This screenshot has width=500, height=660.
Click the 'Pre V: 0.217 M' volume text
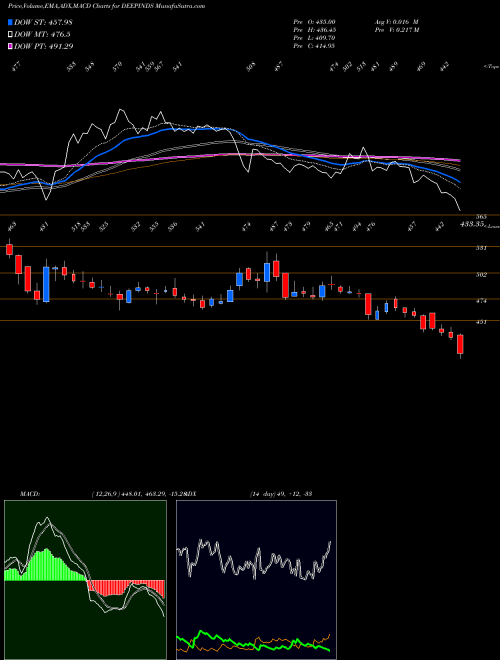click(396, 30)
